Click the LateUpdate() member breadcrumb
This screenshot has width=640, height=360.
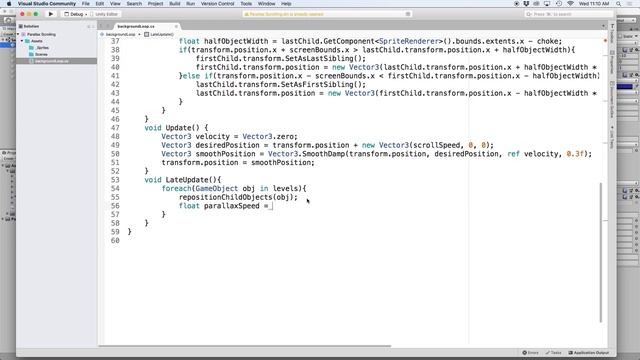click(159, 34)
